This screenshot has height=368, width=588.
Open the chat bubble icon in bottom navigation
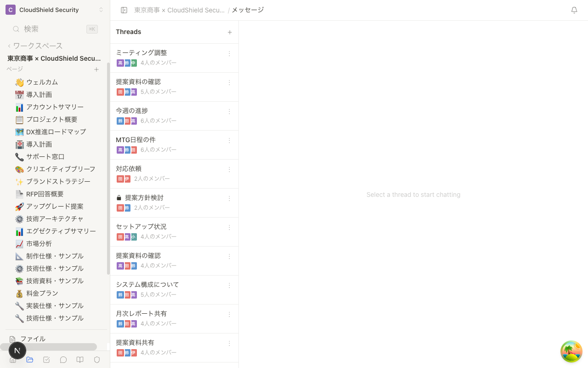pyautogui.click(x=63, y=360)
